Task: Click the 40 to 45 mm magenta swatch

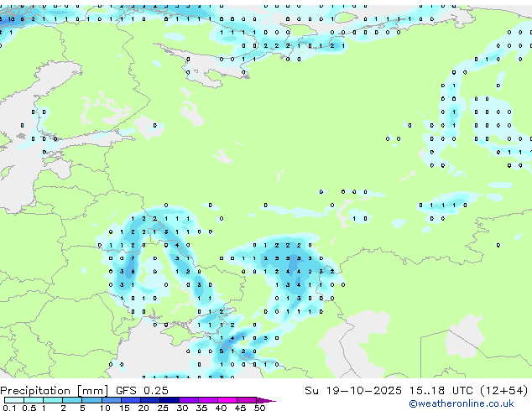Action: pos(227,400)
